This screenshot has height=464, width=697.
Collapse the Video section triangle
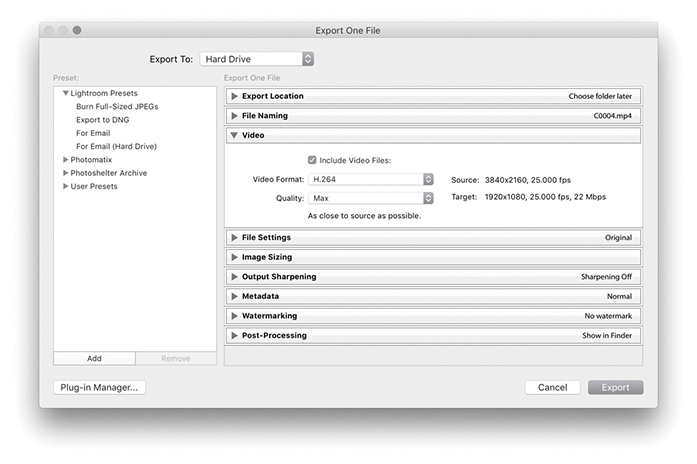(x=234, y=135)
